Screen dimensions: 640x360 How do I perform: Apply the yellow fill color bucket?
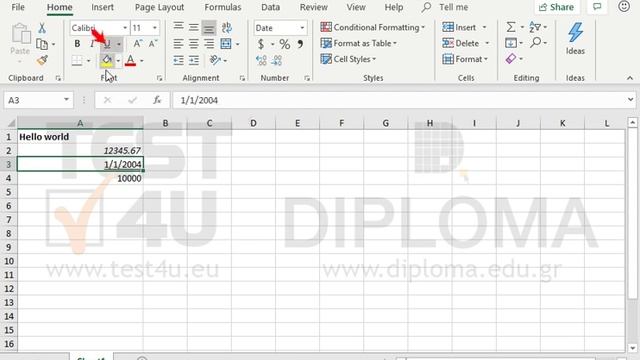point(107,60)
